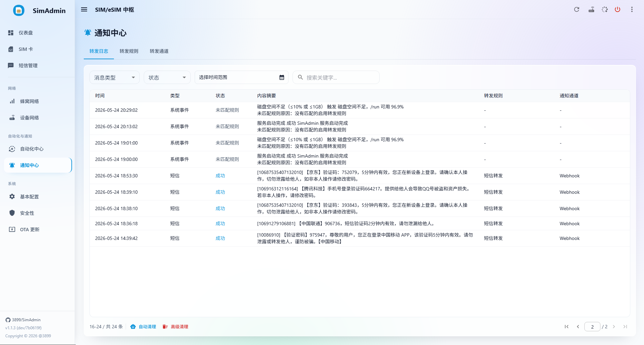Click 未匹配规则 in the 19:01:00 row

coord(228,143)
